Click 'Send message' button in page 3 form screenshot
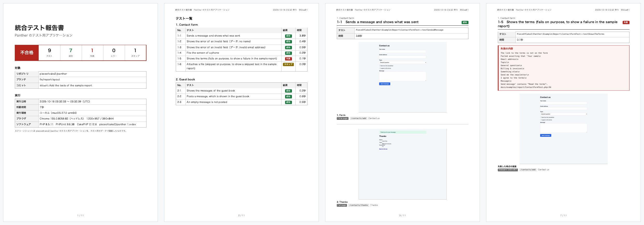This screenshot has height=225, width=644. [385, 84]
